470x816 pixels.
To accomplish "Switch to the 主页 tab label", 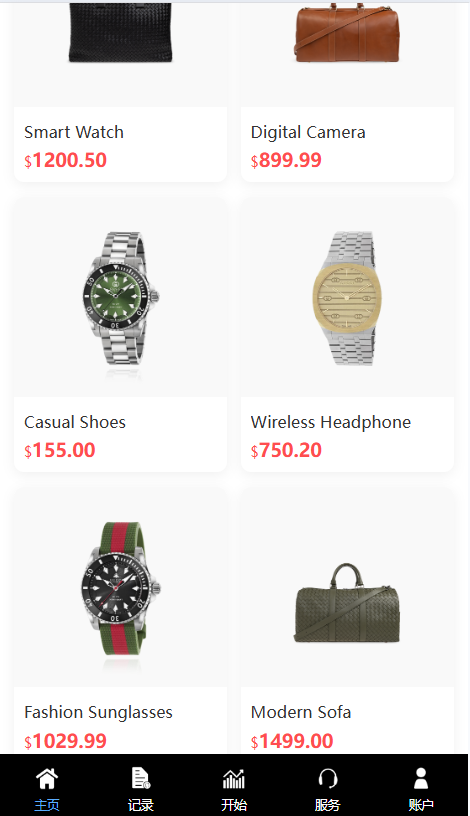I will 47,805.
